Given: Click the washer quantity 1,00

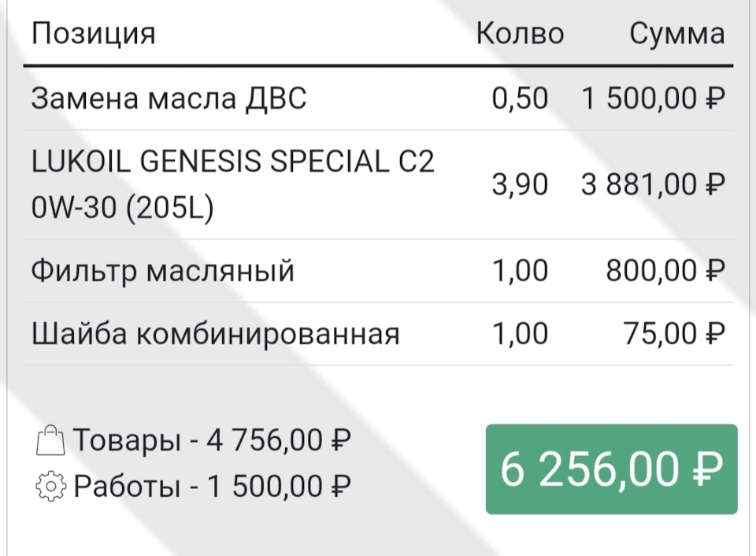Looking at the screenshot, I should coord(520,334).
